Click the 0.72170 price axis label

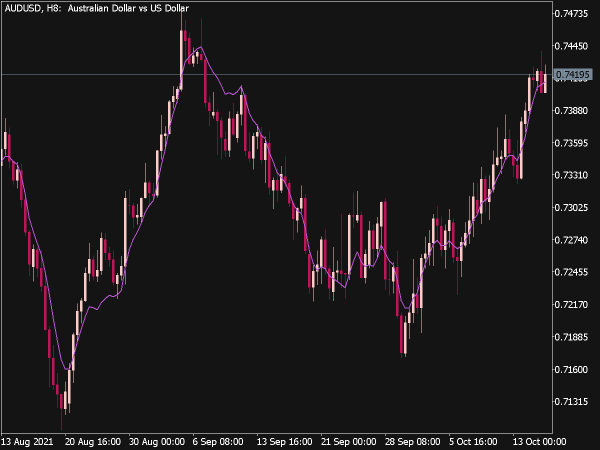click(x=571, y=305)
